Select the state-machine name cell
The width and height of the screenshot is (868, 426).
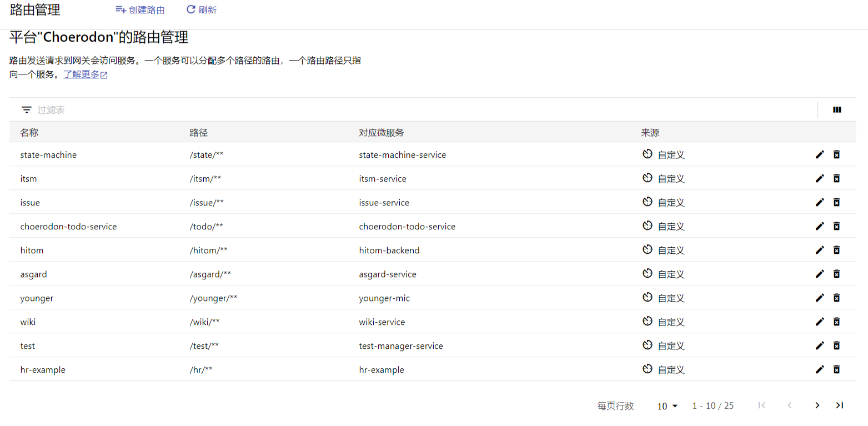[48, 154]
